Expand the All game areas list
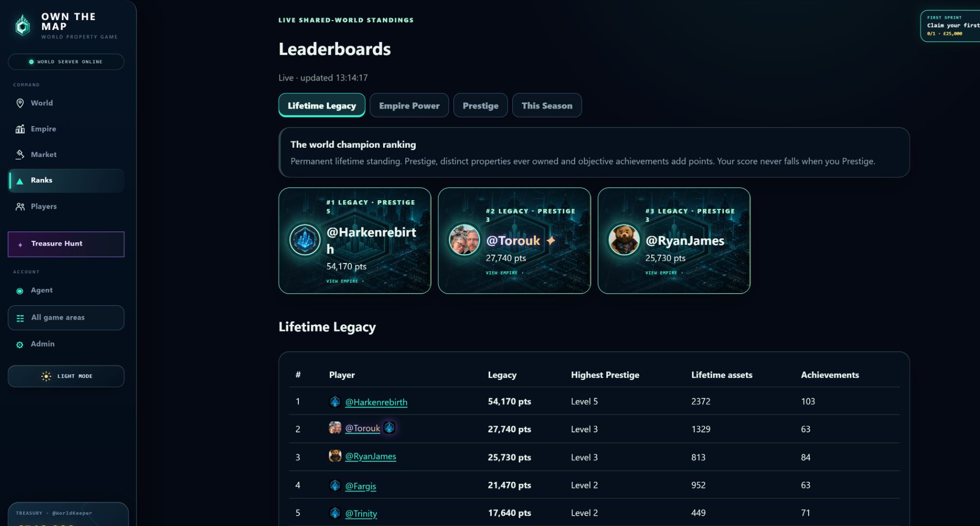 (66, 318)
